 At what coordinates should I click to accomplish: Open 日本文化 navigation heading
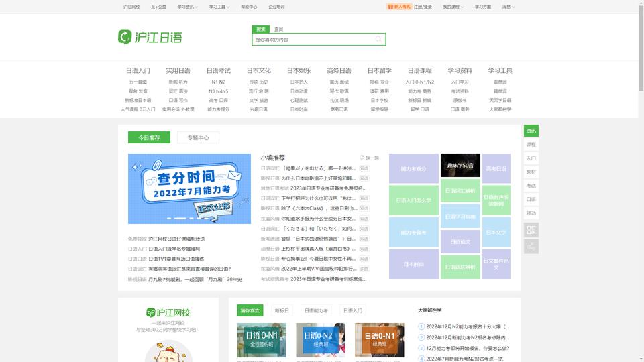click(259, 70)
